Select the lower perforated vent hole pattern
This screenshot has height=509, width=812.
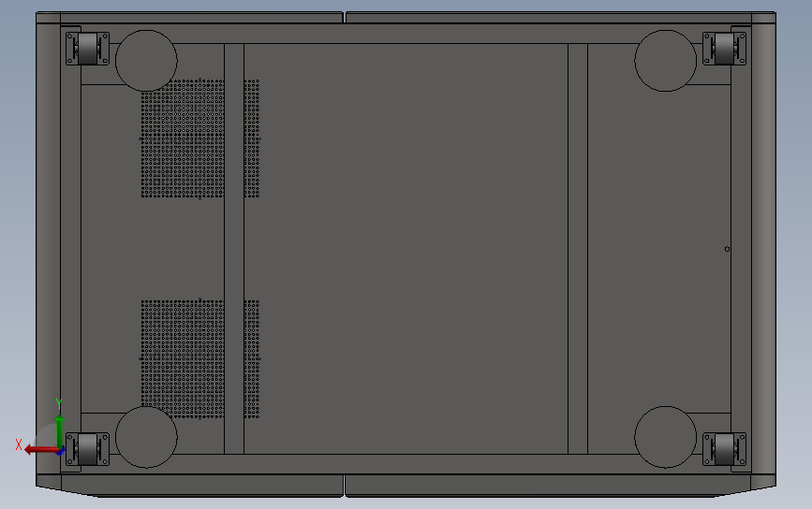click(199, 358)
